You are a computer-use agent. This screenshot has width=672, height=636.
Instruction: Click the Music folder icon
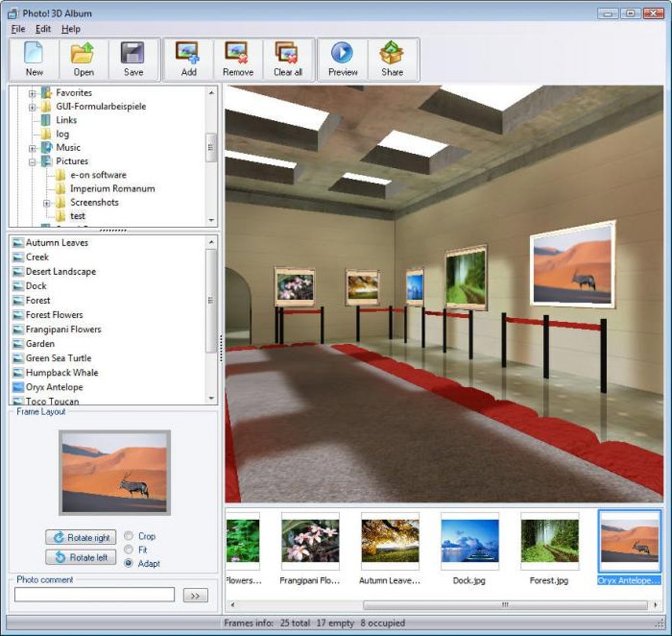46,148
